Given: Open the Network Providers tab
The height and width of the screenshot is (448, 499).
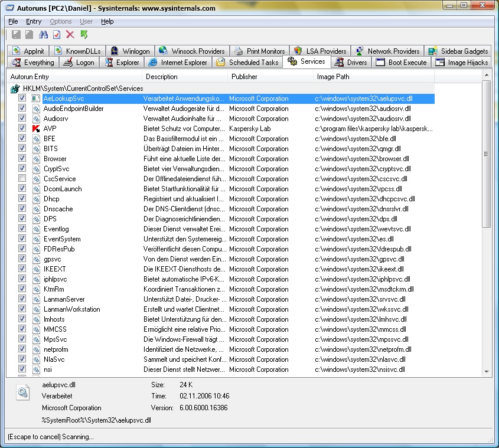Looking at the screenshot, I should [387, 51].
